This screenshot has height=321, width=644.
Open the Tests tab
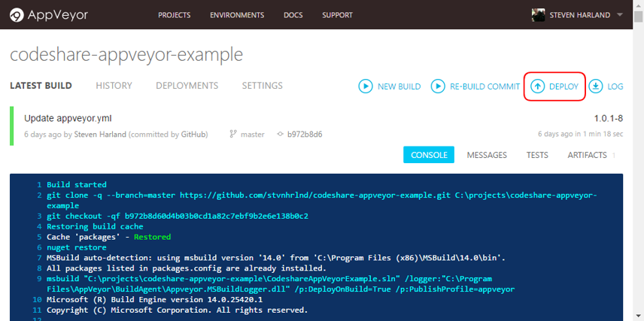pos(536,155)
